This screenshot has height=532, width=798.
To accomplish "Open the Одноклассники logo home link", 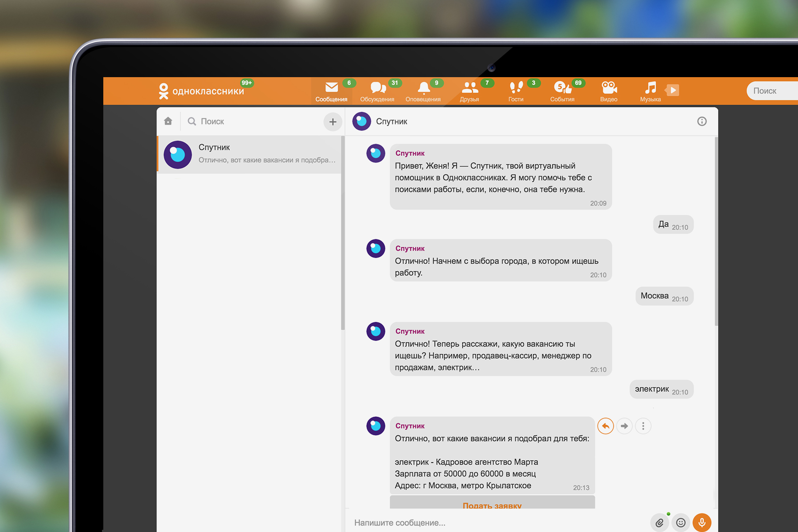I will tap(201, 91).
